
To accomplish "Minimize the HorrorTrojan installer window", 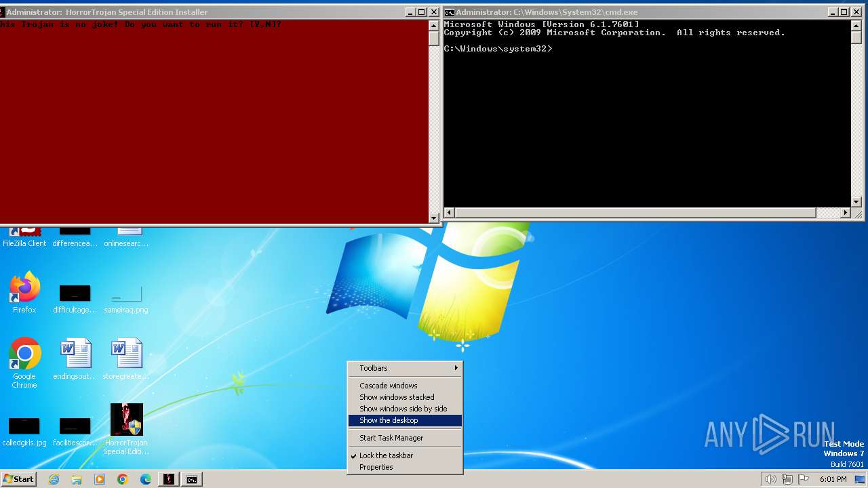I will point(410,12).
